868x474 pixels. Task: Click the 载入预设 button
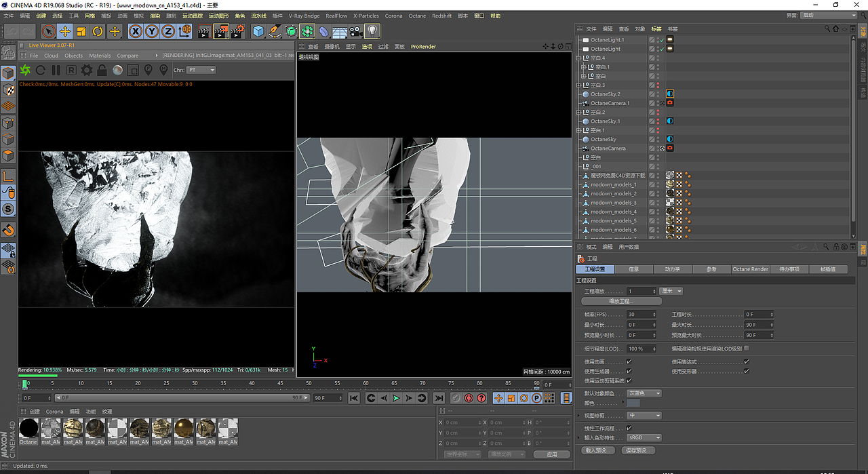[599, 450]
